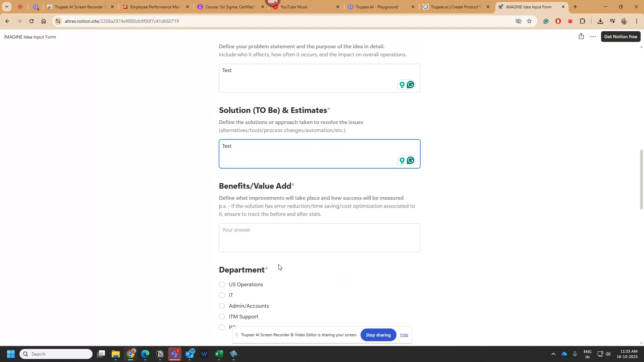Open the browser Extensions puzzle icon

coord(583,21)
